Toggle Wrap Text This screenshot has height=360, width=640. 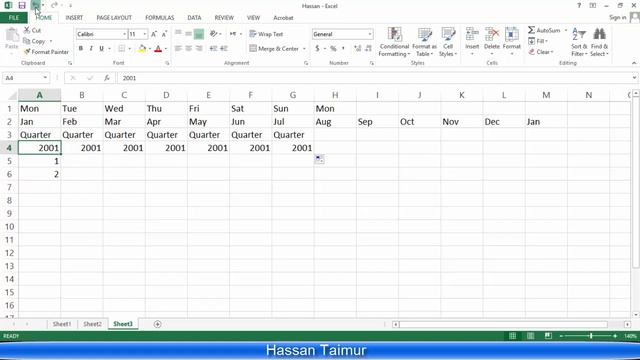coord(266,34)
